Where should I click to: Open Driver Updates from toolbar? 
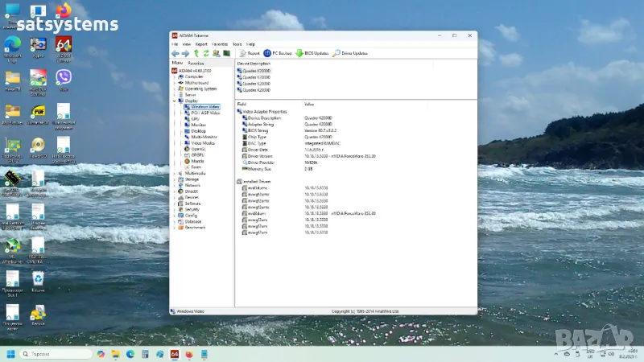point(349,53)
